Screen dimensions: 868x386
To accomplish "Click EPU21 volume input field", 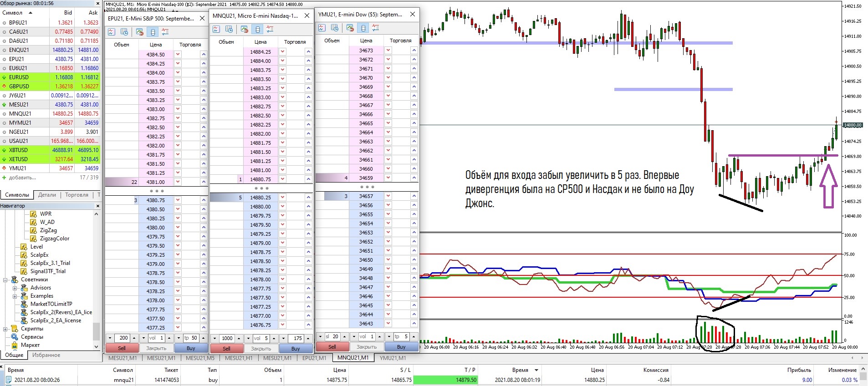I will tap(156, 338).
